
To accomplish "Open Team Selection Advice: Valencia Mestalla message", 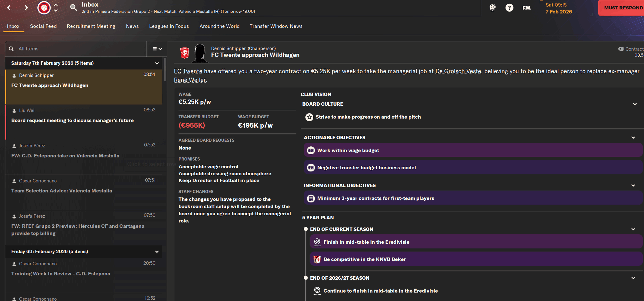I will (x=84, y=192).
